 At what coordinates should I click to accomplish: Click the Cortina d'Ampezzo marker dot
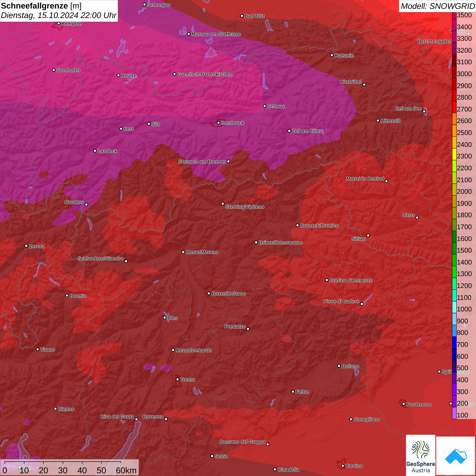[x=327, y=280]
